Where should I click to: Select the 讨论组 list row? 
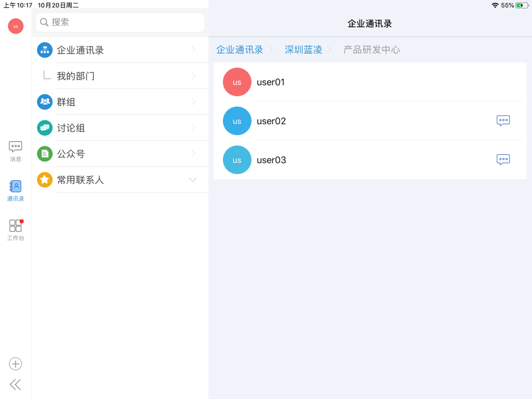[120, 128]
